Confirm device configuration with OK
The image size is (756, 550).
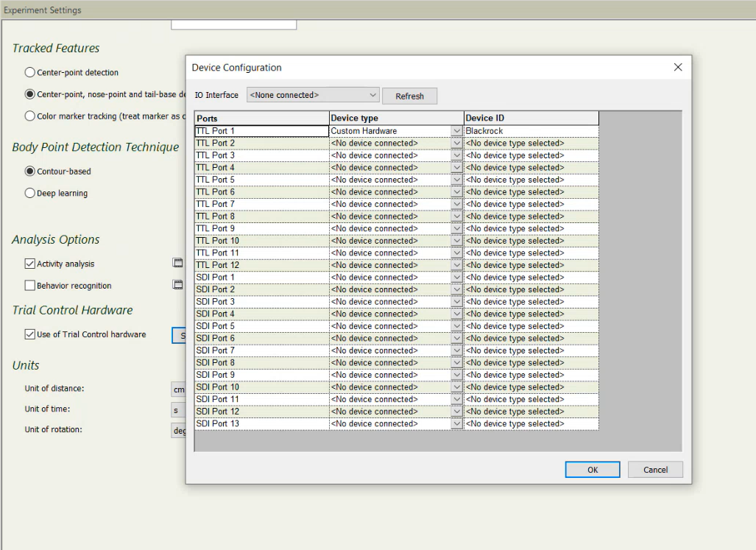tap(592, 470)
